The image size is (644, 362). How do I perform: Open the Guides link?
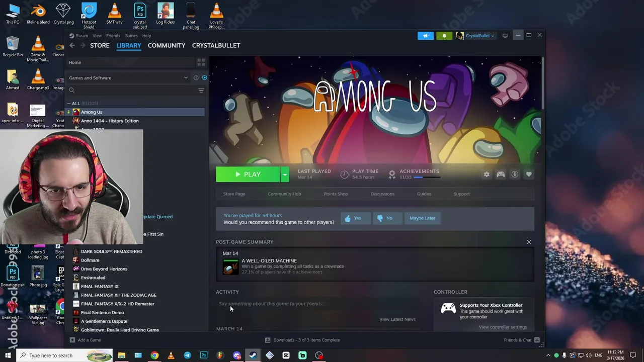(424, 194)
